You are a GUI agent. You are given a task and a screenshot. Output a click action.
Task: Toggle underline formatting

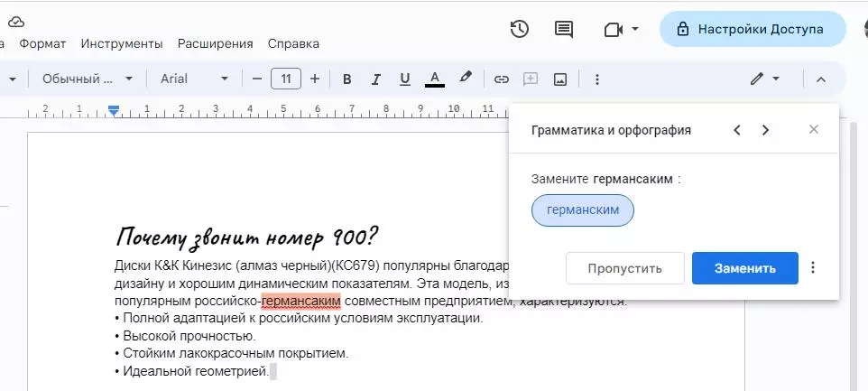coord(404,79)
